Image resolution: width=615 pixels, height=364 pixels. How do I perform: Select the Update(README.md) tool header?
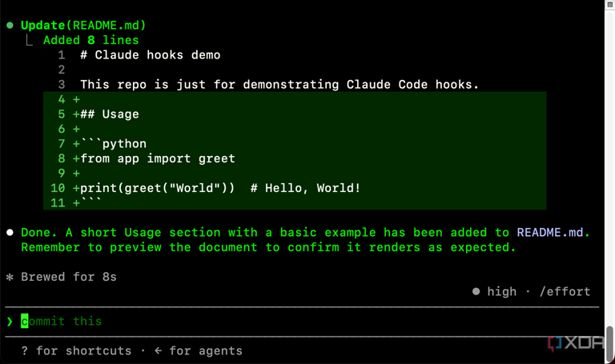(x=83, y=26)
